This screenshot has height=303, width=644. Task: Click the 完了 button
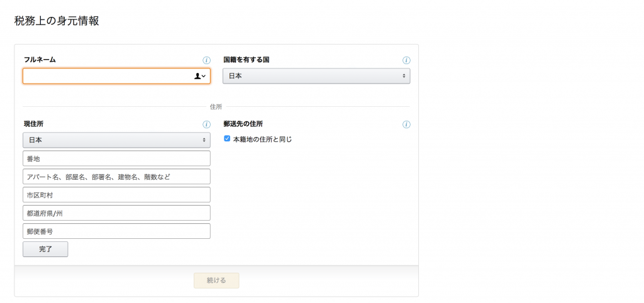[45, 249]
